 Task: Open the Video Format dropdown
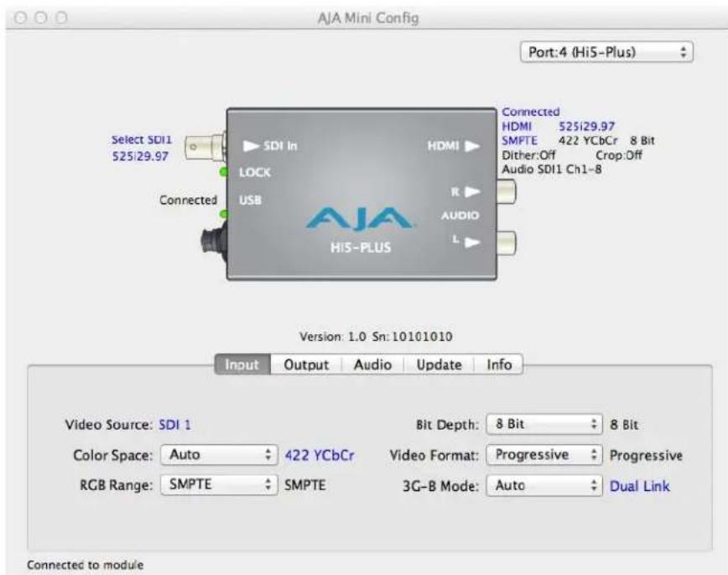pos(544,455)
